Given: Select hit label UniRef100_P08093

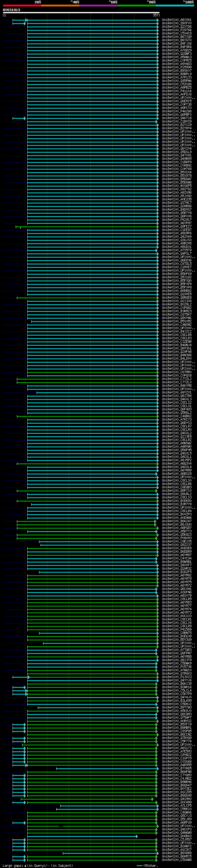Looking at the screenshot, I should (177, 538).
